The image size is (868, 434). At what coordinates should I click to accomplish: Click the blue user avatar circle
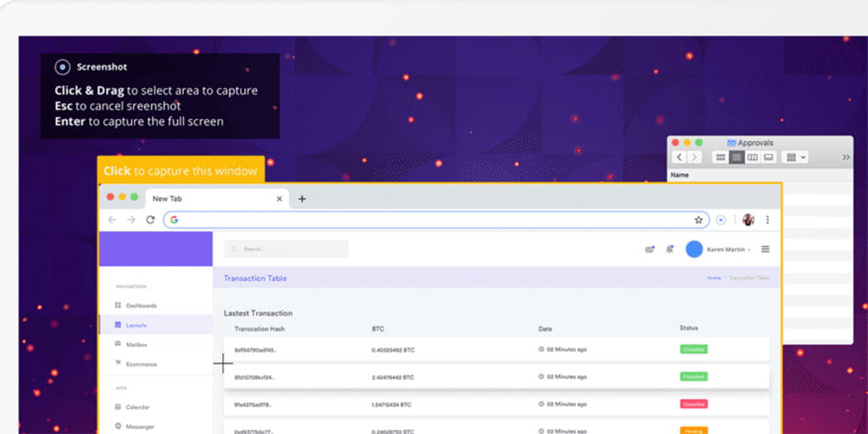click(694, 249)
